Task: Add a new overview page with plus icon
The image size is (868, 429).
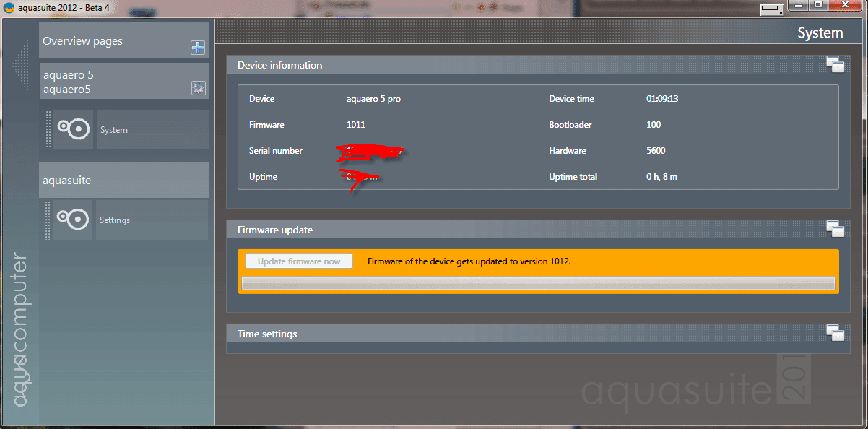Action: pos(198,48)
